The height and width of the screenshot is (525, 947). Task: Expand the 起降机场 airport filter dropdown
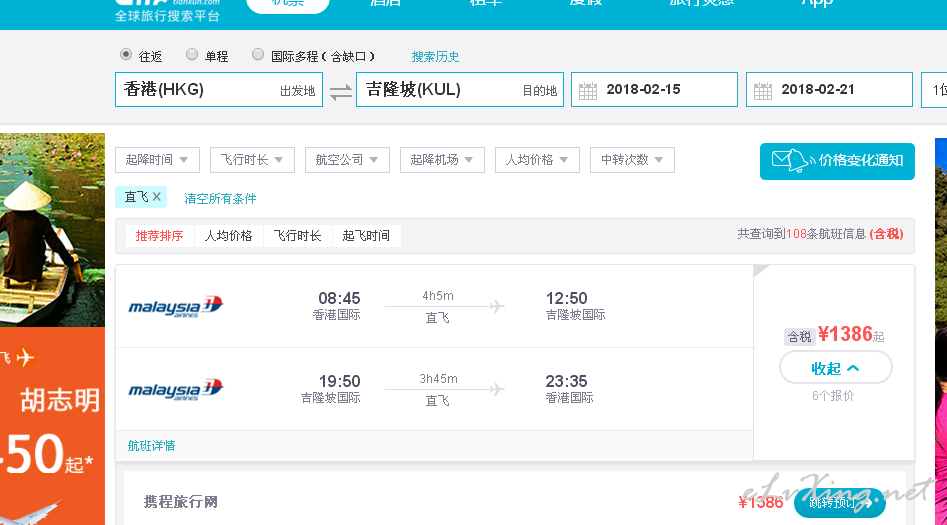(442, 160)
